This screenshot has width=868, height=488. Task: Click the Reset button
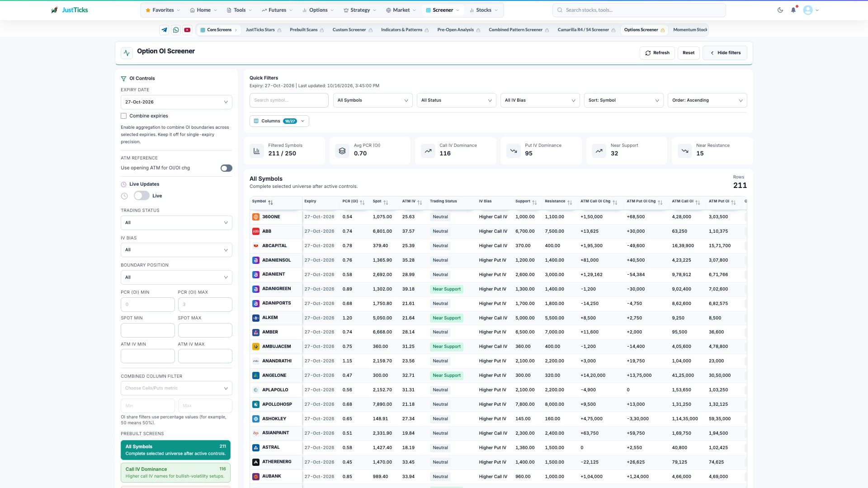click(689, 53)
